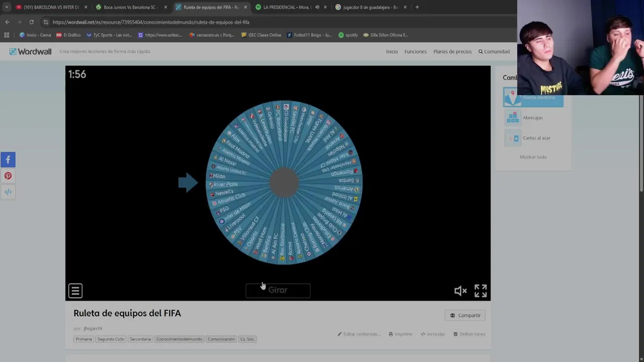Click Definir tarea link
644x362 pixels.
[x=469, y=334]
